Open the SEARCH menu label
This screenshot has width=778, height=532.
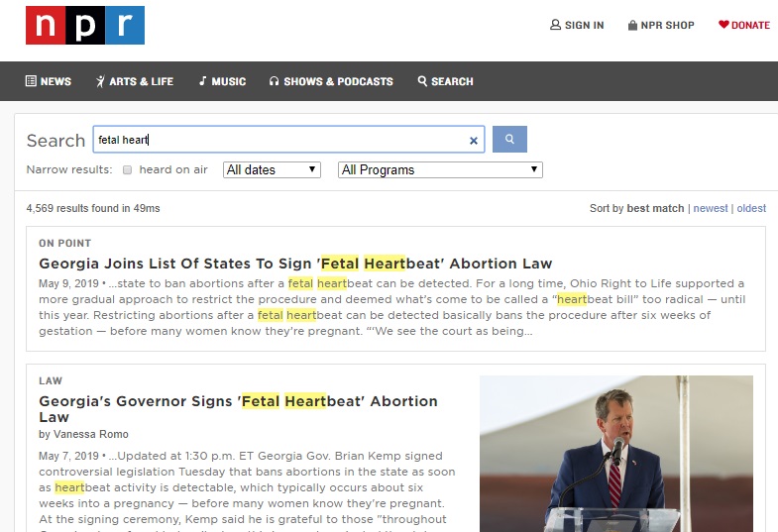point(452,81)
